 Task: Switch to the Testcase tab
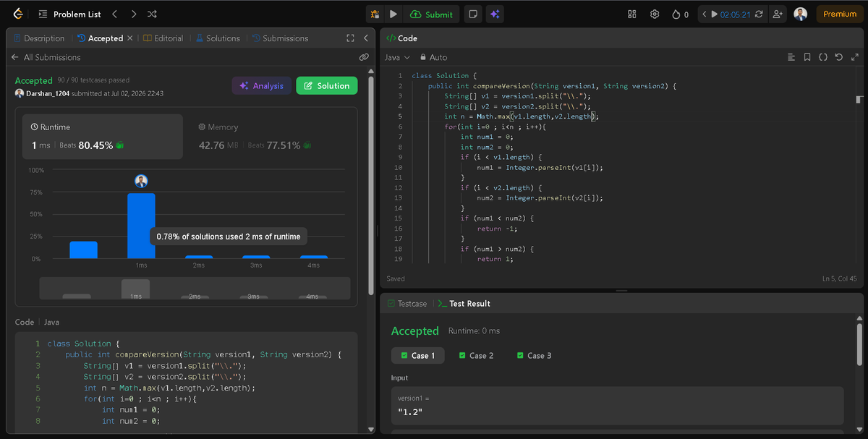click(407, 304)
